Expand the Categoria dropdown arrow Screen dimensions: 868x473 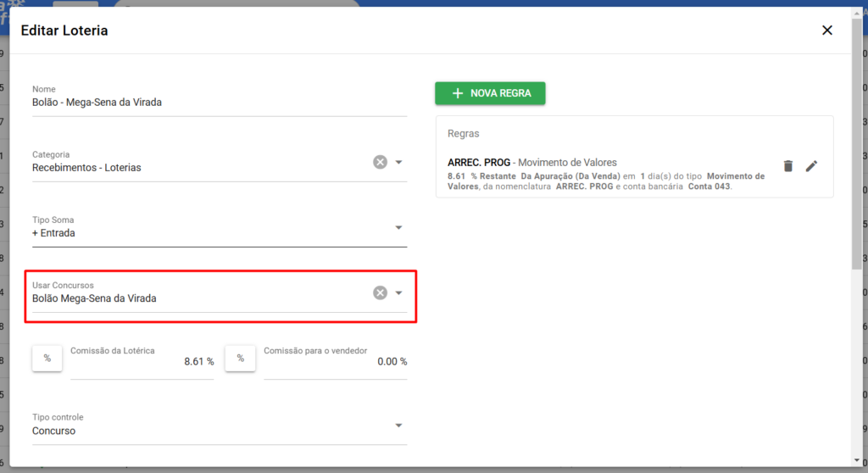[398, 162]
